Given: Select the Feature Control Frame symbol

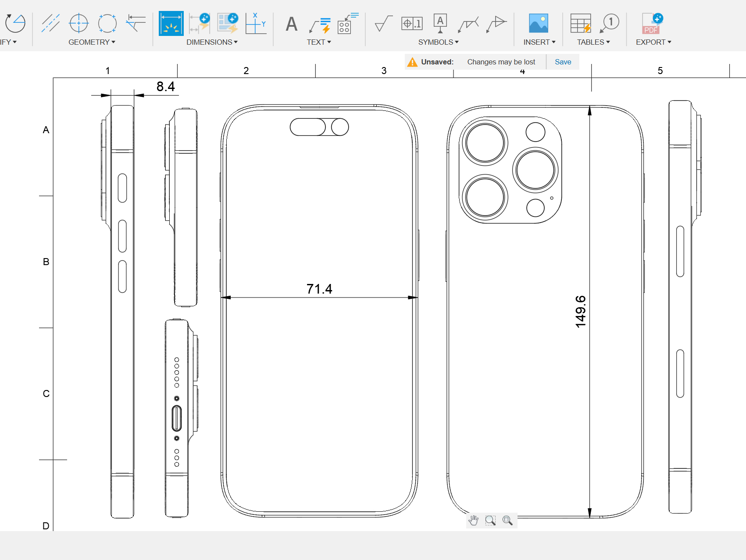Looking at the screenshot, I should (411, 23).
